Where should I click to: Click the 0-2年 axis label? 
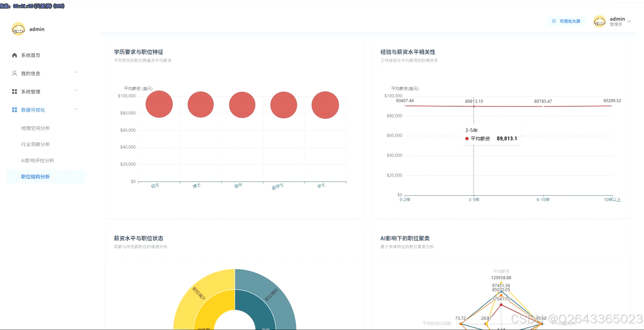pyautogui.click(x=405, y=200)
